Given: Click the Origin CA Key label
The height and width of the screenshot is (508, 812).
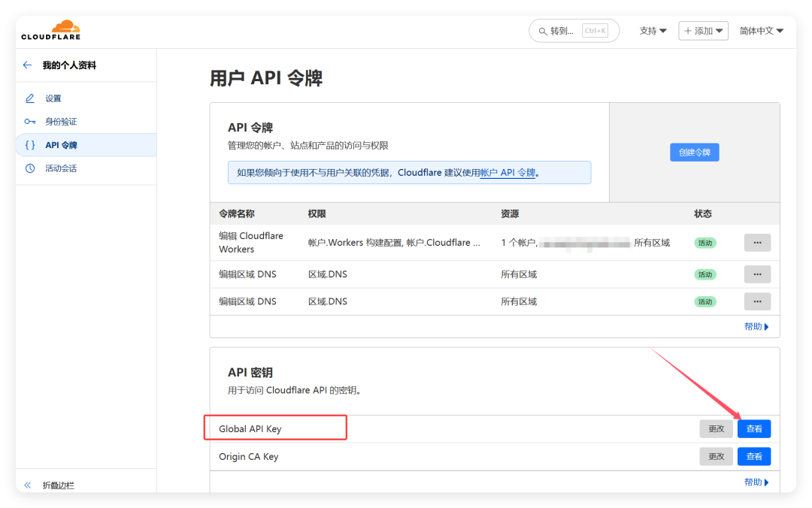Looking at the screenshot, I should pos(249,456).
